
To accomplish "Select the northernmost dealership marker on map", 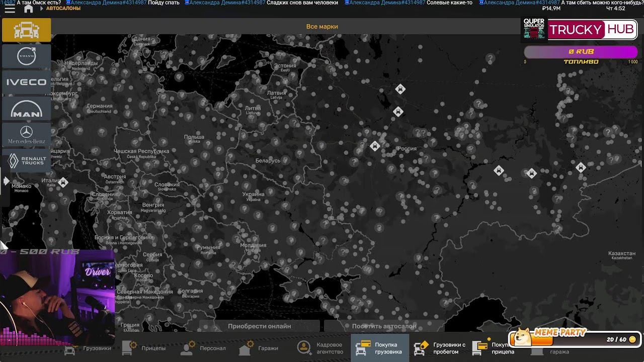I will click(x=400, y=89).
